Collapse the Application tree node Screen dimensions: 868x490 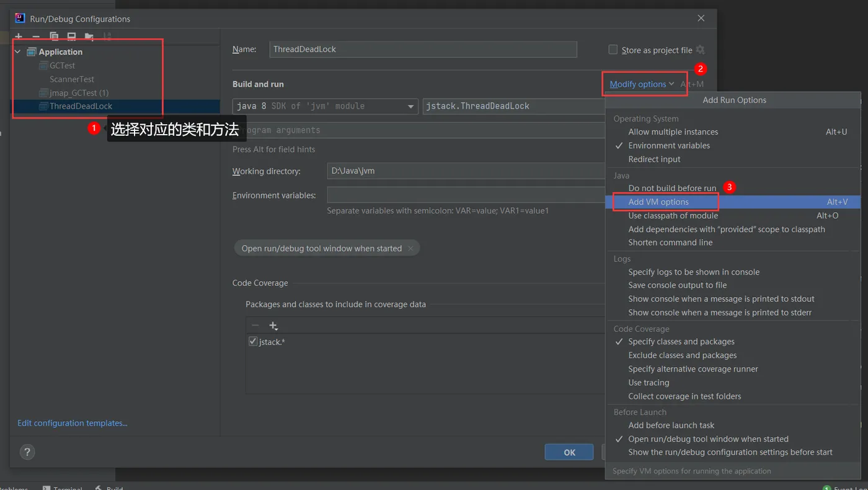(x=18, y=52)
